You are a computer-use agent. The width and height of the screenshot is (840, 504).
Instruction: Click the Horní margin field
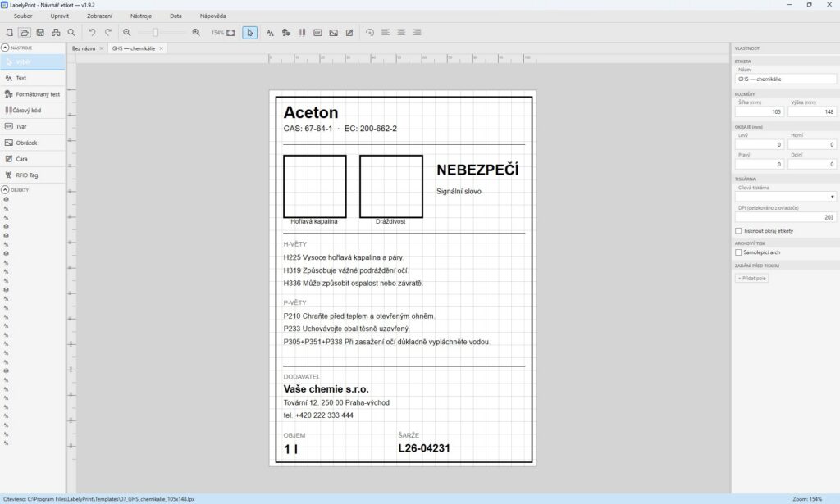(x=812, y=144)
